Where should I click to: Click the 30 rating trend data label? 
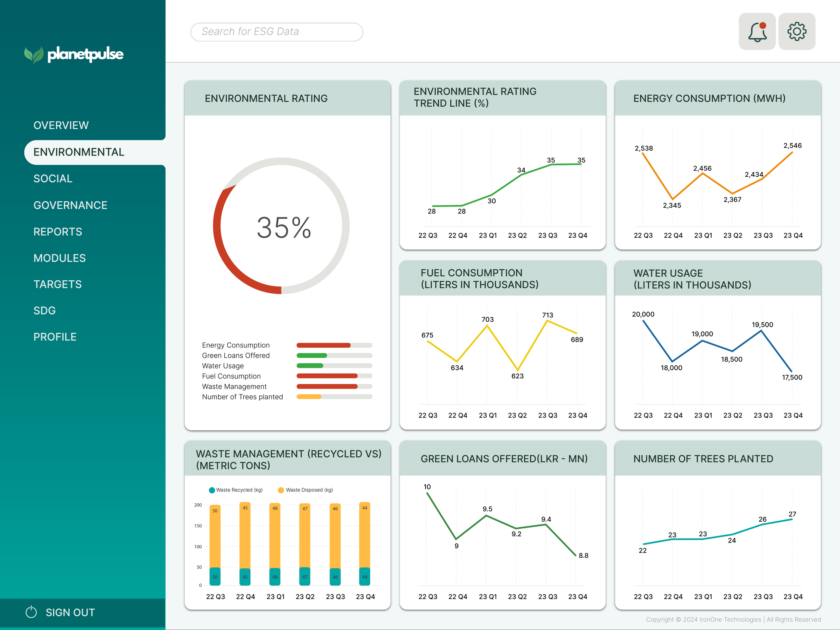[492, 201]
